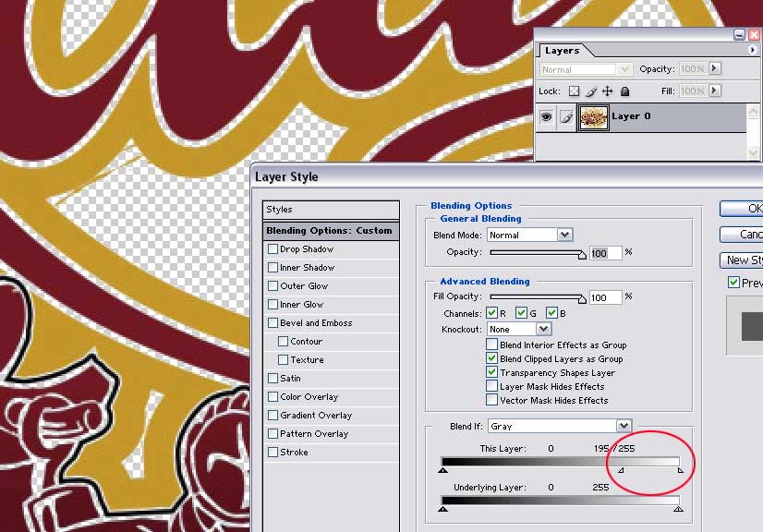Click the paintbrush icon beside Layer 0
This screenshot has height=532, width=763.
[x=566, y=116]
